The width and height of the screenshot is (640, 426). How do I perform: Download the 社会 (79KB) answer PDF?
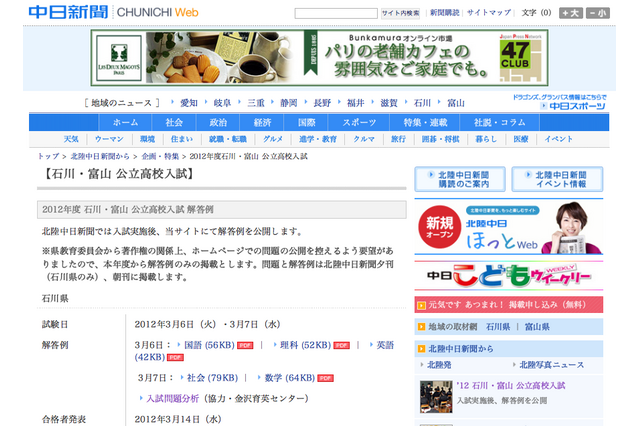tap(212, 378)
